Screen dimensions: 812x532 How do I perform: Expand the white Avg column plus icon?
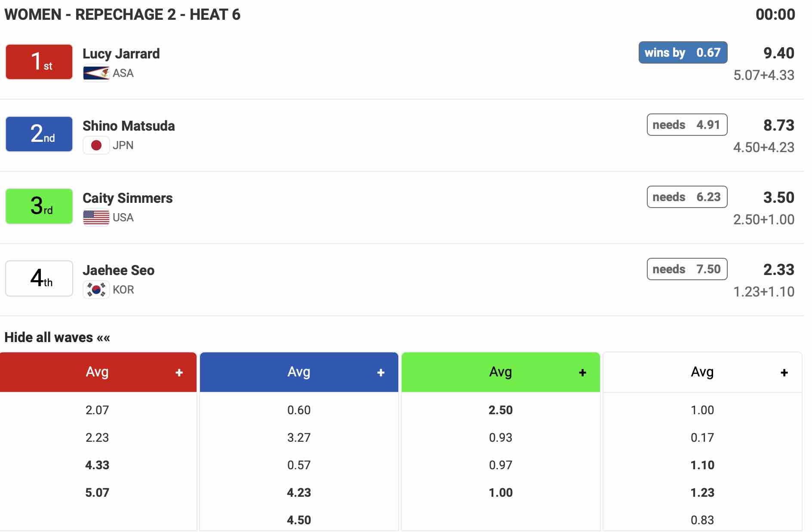(x=784, y=373)
